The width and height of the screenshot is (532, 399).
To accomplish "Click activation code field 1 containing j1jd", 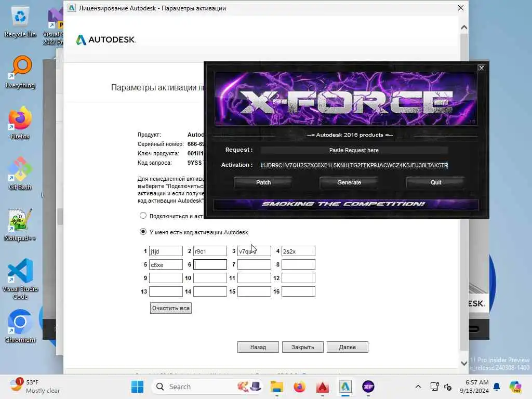I will pyautogui.click(x=166, y=251).
